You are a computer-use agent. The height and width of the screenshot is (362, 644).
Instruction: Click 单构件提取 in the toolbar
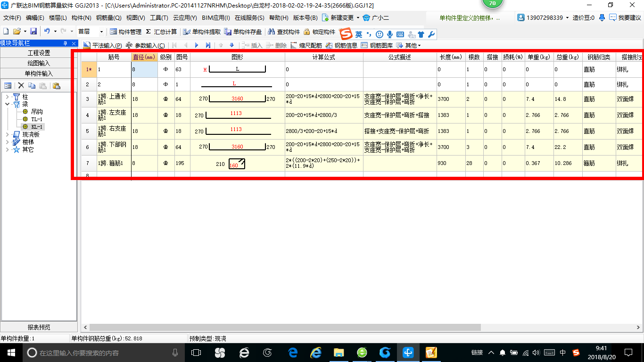(202, 32)
